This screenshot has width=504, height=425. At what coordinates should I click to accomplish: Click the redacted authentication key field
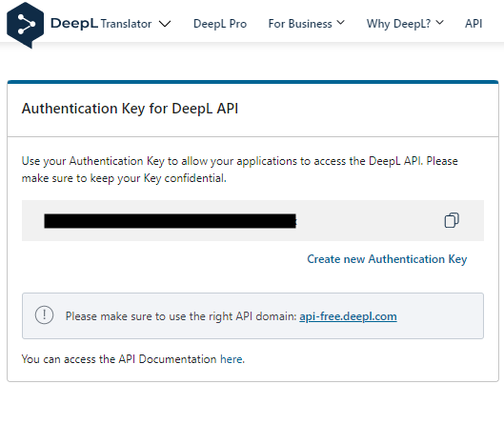coord(170,221)
